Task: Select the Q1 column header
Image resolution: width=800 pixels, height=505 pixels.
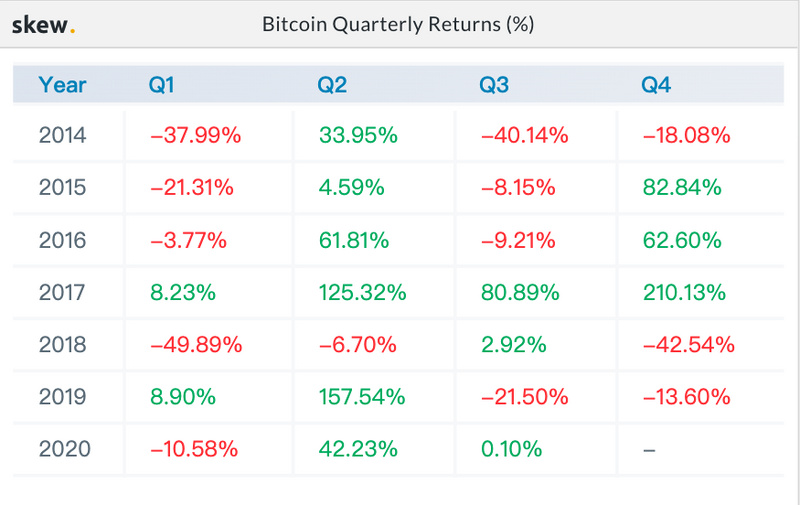Action: 162,84
